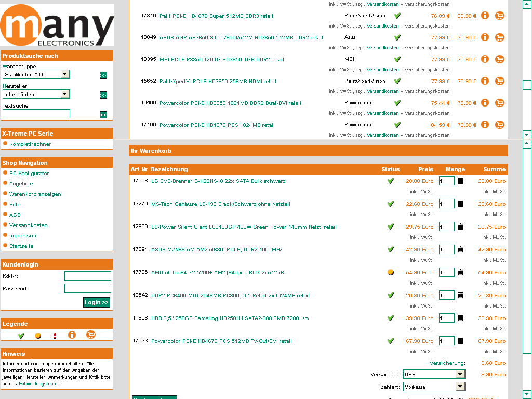Open the Versandart dropdown showing UPS

point(434,374)
